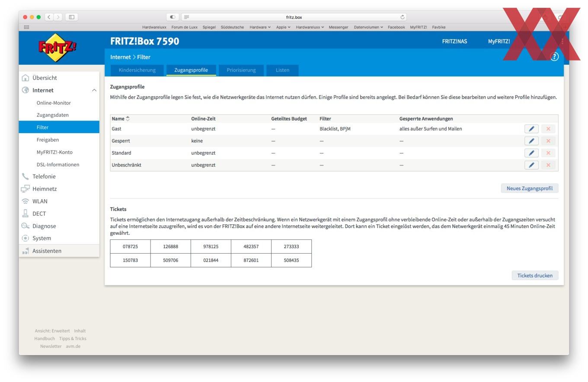Click the fritz.box address bar
Screen dimensions: 588x382
[294, 17]
